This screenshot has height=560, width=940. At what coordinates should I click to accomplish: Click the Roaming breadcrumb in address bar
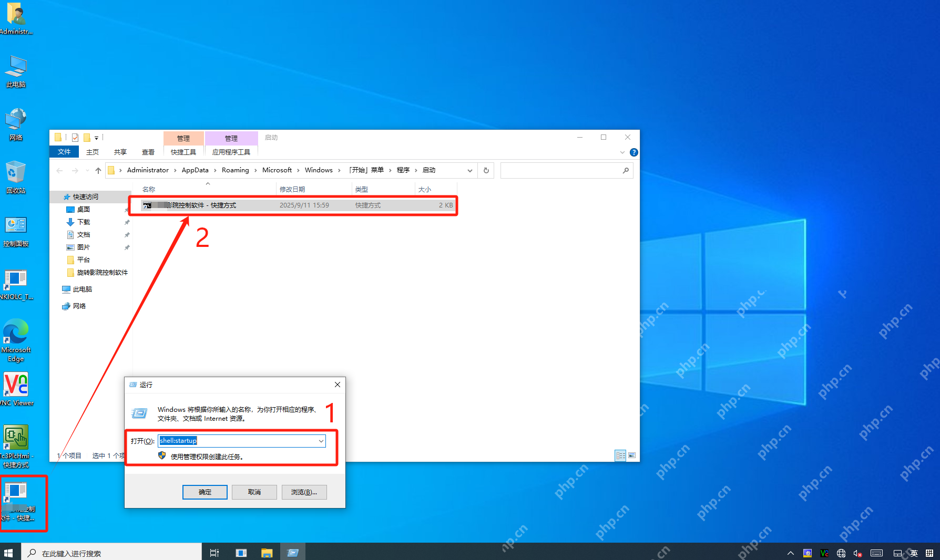click(x=236, y=170)
